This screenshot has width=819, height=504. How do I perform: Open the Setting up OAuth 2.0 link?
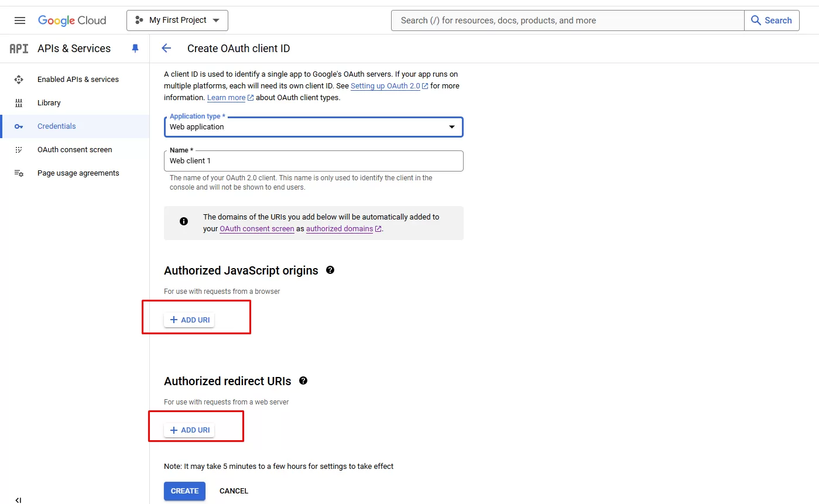click(x=385, y=86)
